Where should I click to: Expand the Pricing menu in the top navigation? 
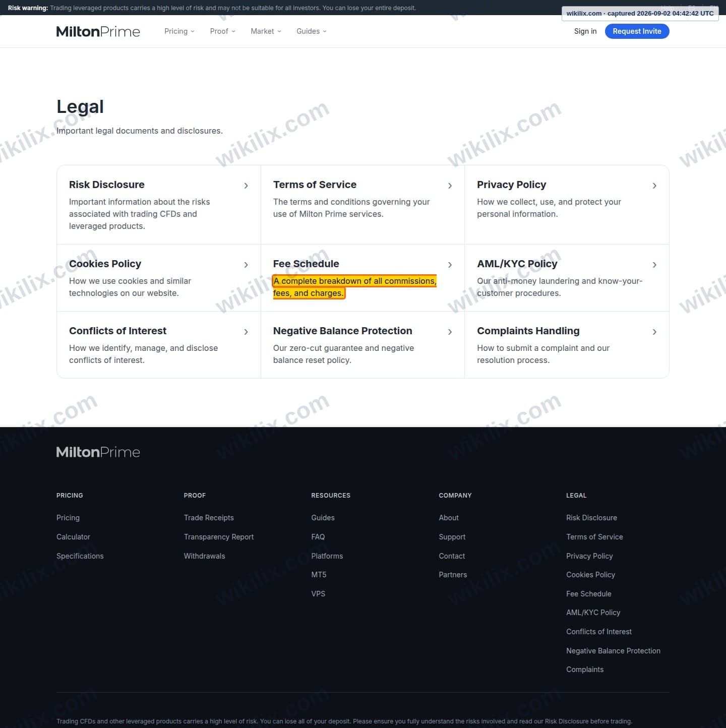pos(179,31)
